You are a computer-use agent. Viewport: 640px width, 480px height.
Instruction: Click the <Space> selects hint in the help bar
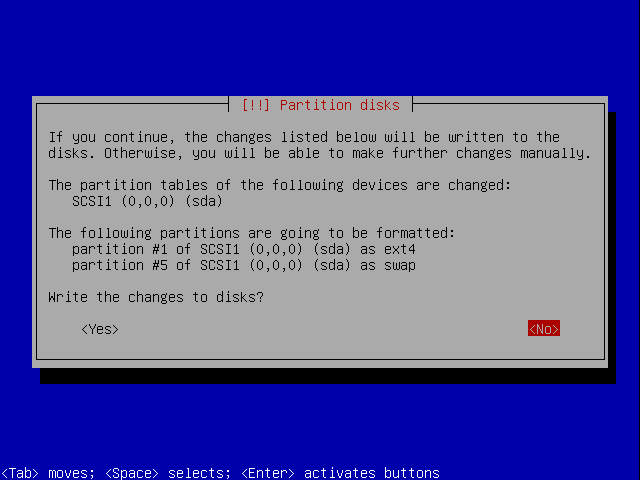[x=168, y=473]
